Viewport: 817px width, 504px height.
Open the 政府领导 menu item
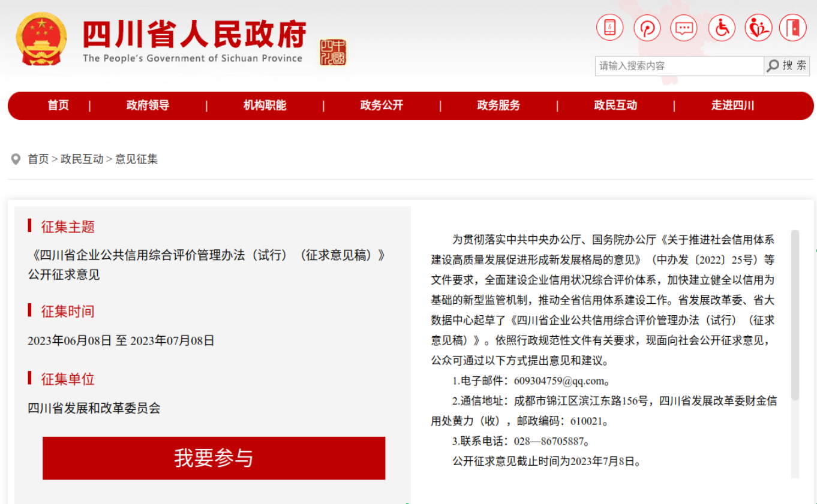148,105
